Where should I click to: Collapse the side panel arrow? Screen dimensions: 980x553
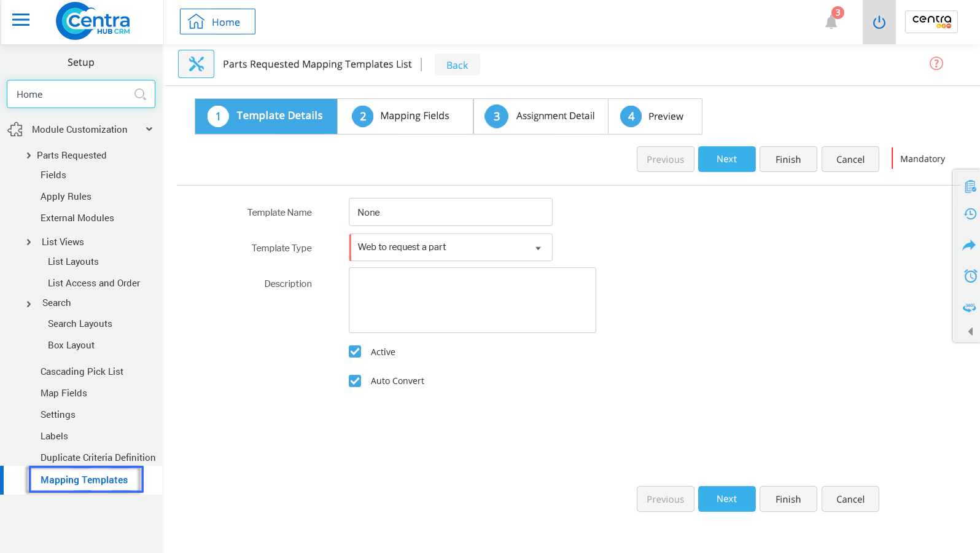[971, 331]
